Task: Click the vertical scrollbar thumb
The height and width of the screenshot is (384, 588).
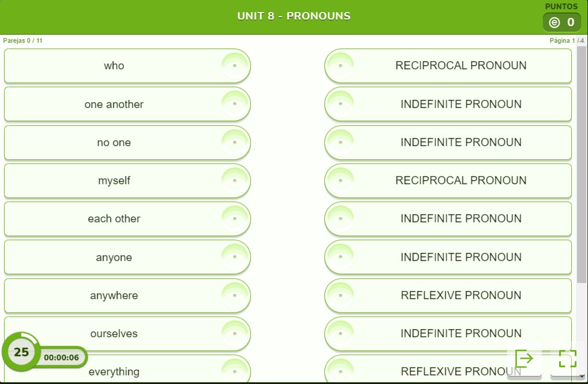Action: coord(582,165)
